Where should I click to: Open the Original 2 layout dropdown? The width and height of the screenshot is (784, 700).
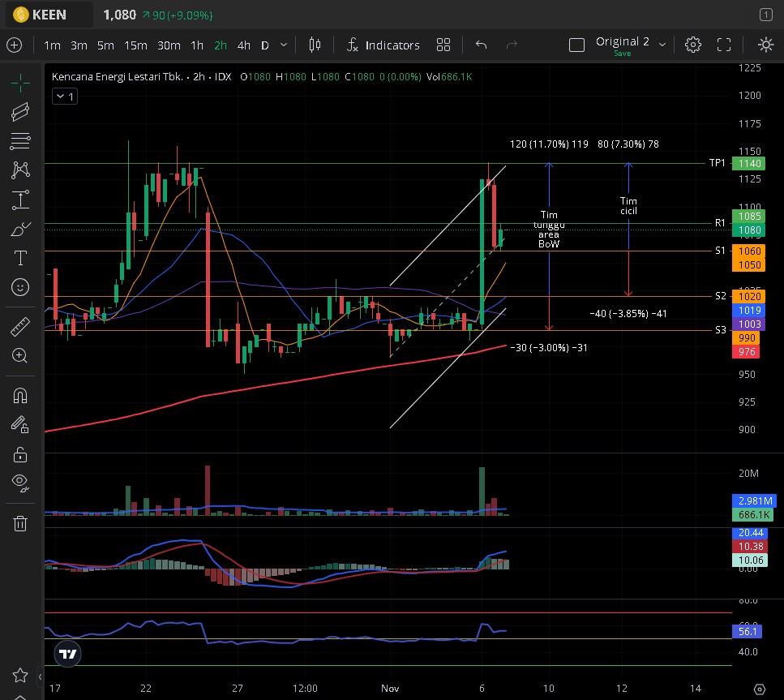tap(662, 45)
